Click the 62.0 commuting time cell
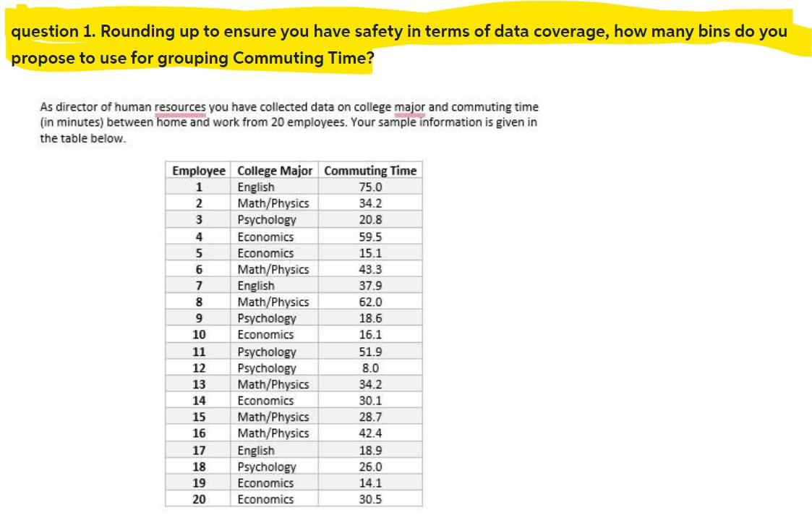The image size is (812, 531). point(370,302)
